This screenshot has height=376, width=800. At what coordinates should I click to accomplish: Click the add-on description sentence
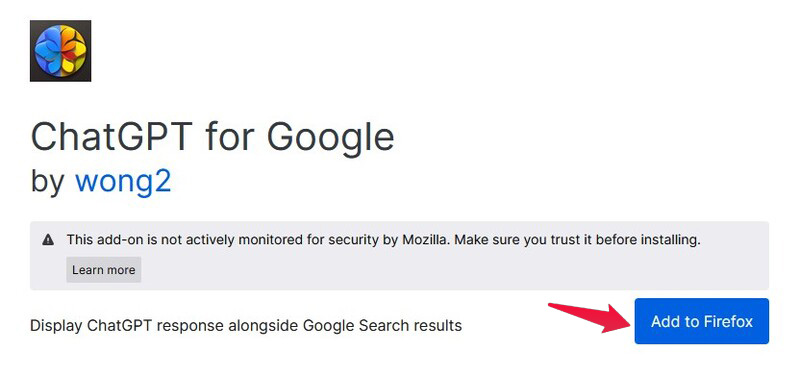pos(246,325)
